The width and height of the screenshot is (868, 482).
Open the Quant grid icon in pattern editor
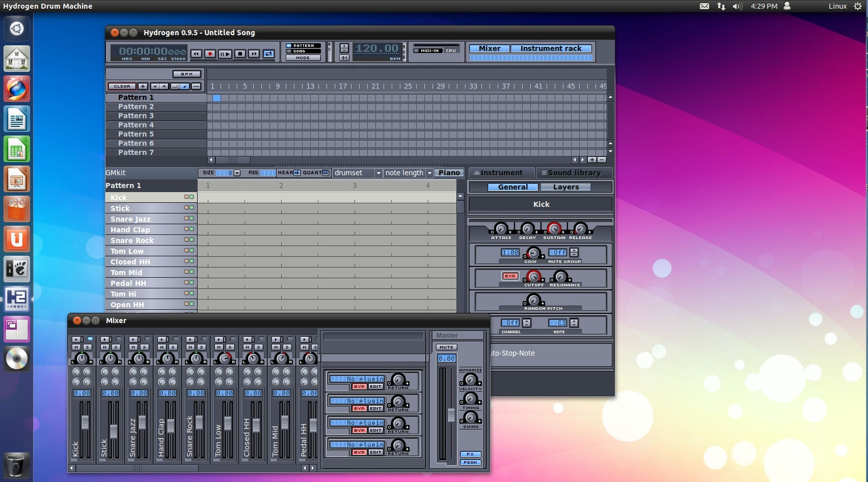click(325, 173)
